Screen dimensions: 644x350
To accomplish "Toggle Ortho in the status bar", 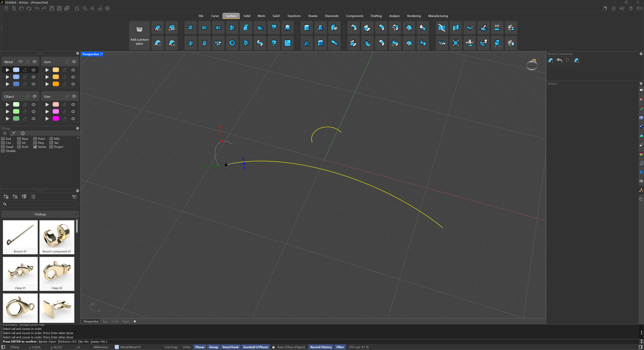I will 186,347.
